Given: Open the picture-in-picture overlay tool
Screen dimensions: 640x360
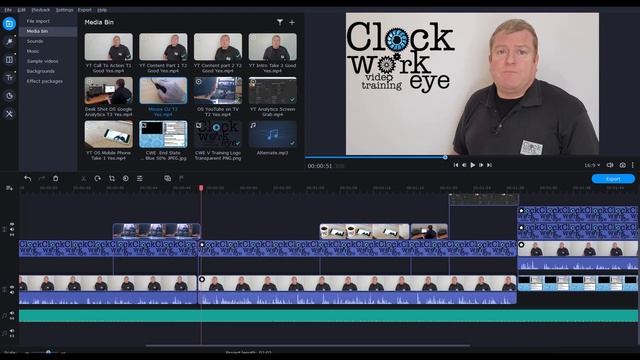Looking at the screenshot, I should tap(167, 178).
